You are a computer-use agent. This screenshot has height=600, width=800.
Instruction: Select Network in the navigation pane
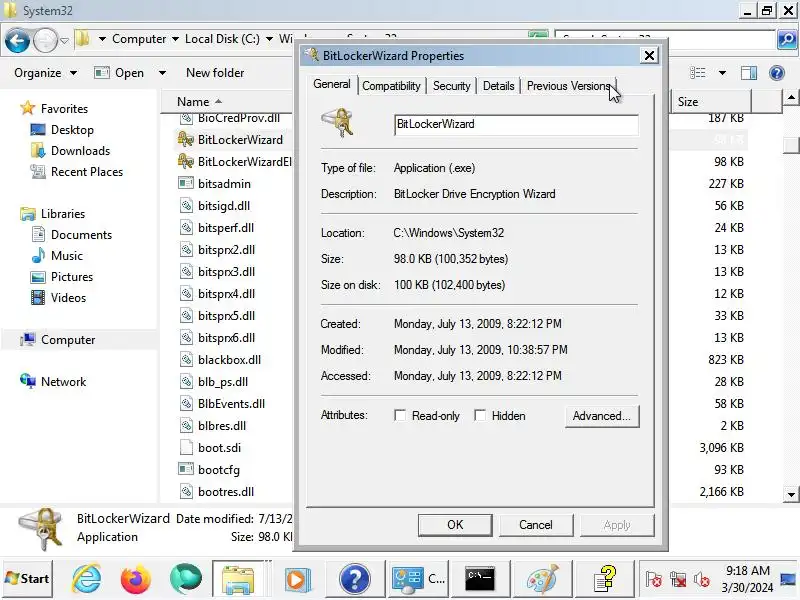click(x=63, y=381)
